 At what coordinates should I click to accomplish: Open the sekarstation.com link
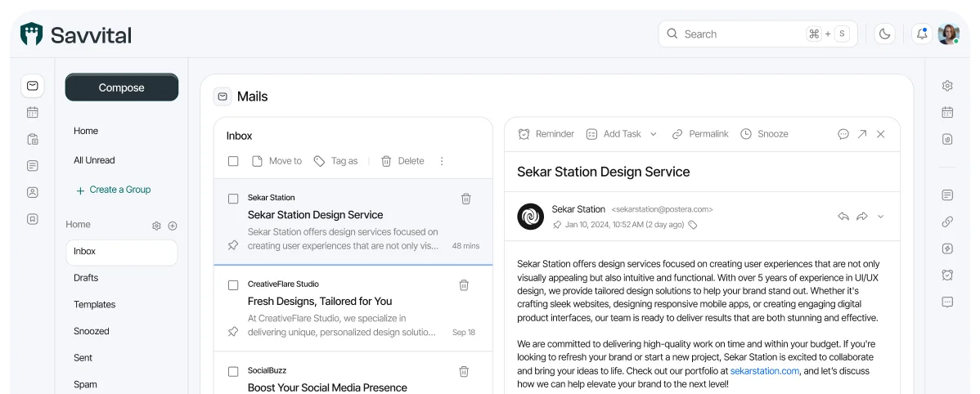[764, 371]
